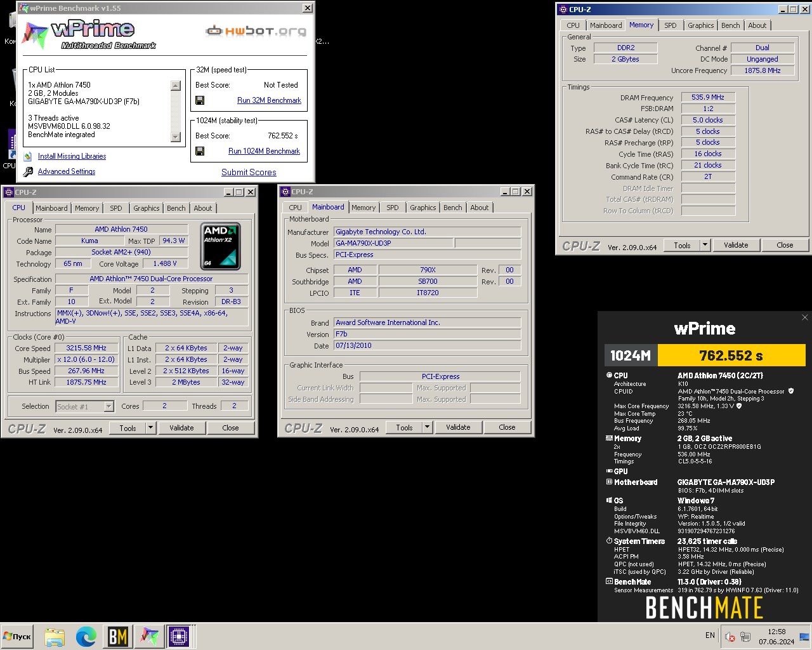Open Bench tab in CPU-Z Memory window
This screenshot has height=650, width=812.
[x=730, y=25]
